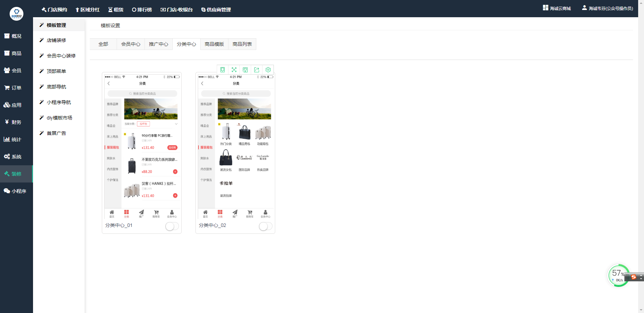This screenshot has width=644, height=313.
Task: Click the 分类中心_01 template name
Action: (x=119, y=225)
